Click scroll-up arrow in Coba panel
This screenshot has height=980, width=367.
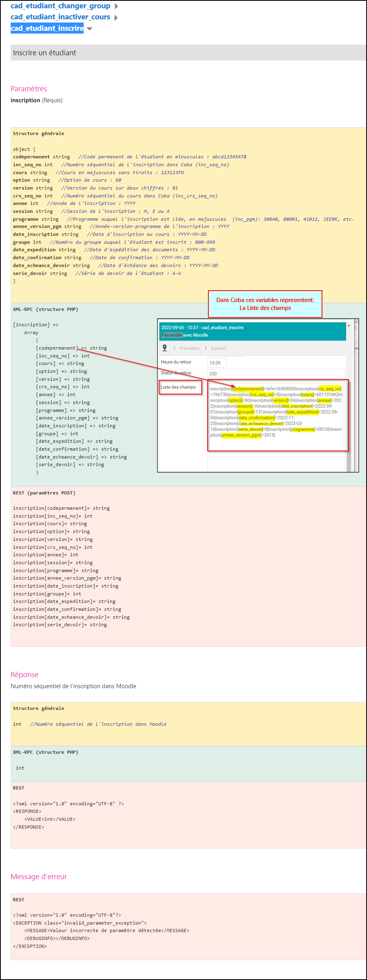point(348,326)
